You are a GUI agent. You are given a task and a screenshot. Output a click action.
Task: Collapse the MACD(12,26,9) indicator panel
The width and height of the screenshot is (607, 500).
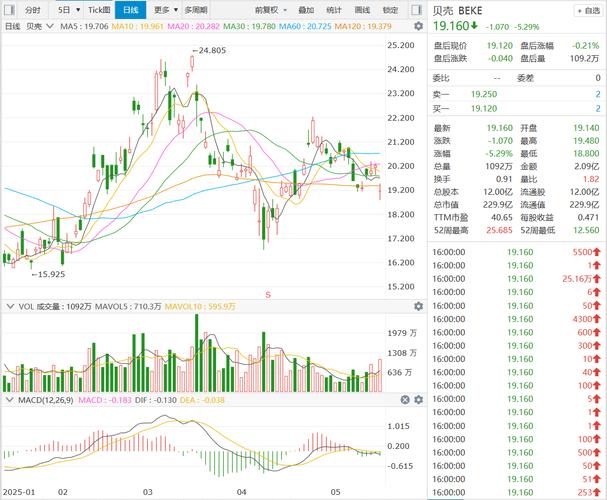(x=10, y=400)
